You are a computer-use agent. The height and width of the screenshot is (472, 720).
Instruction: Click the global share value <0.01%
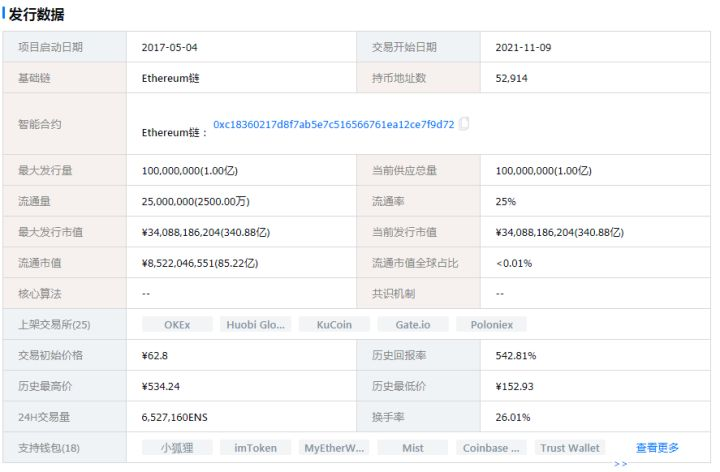(x=514, y=263)
